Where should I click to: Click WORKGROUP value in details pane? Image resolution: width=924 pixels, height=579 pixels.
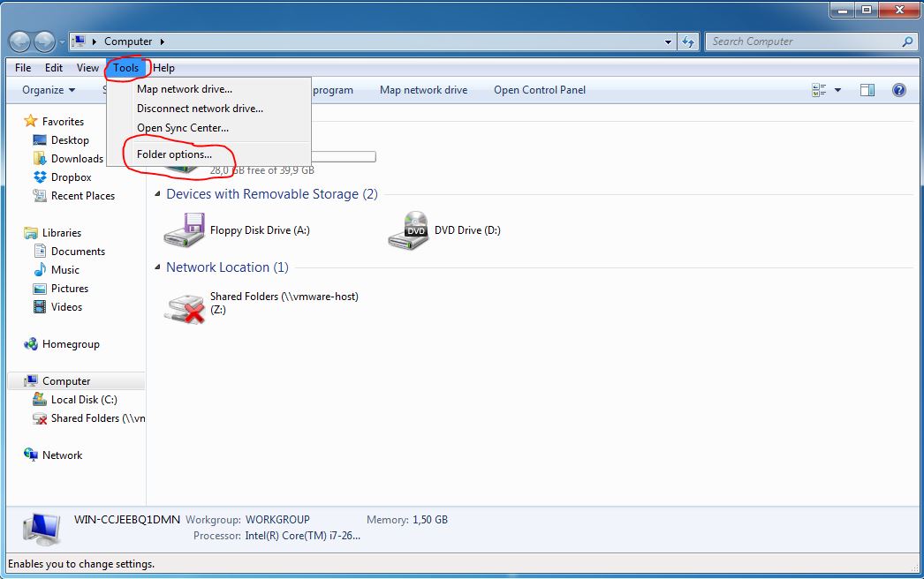[x=277, y=520]
